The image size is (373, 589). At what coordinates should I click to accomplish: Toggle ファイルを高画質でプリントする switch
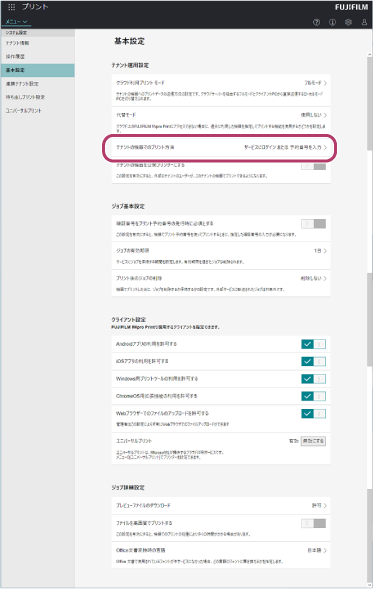coord(313,523)
